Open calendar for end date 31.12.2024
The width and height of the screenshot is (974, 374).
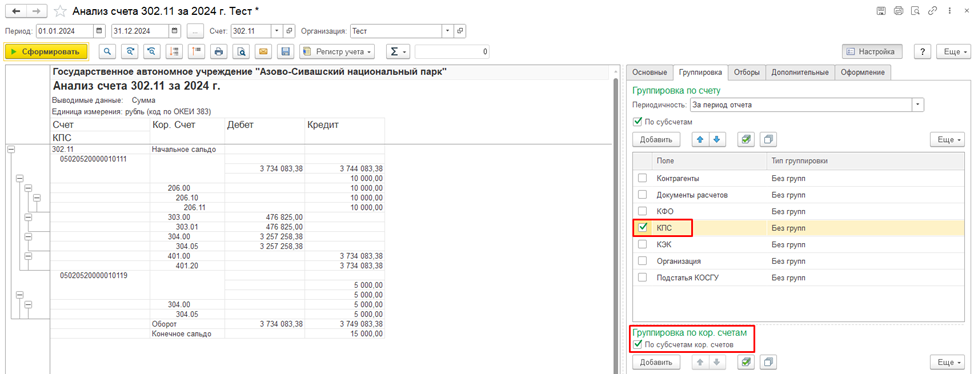coord(175,30)
